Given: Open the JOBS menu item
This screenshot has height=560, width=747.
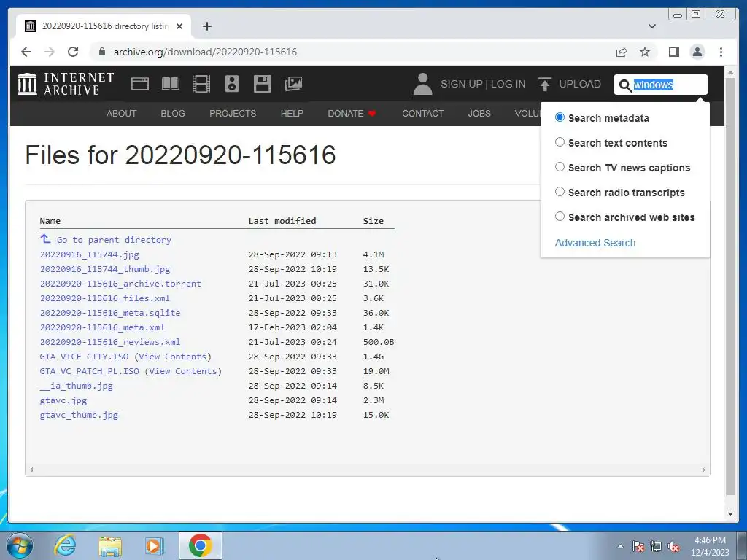Looking at the screenshot, I should tap(479, 113).
